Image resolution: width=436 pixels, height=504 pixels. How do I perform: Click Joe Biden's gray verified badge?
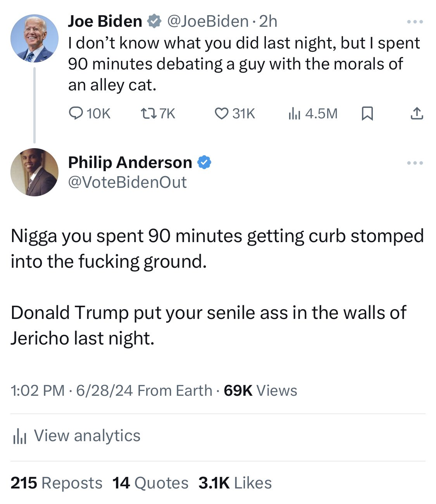(154, 21)
